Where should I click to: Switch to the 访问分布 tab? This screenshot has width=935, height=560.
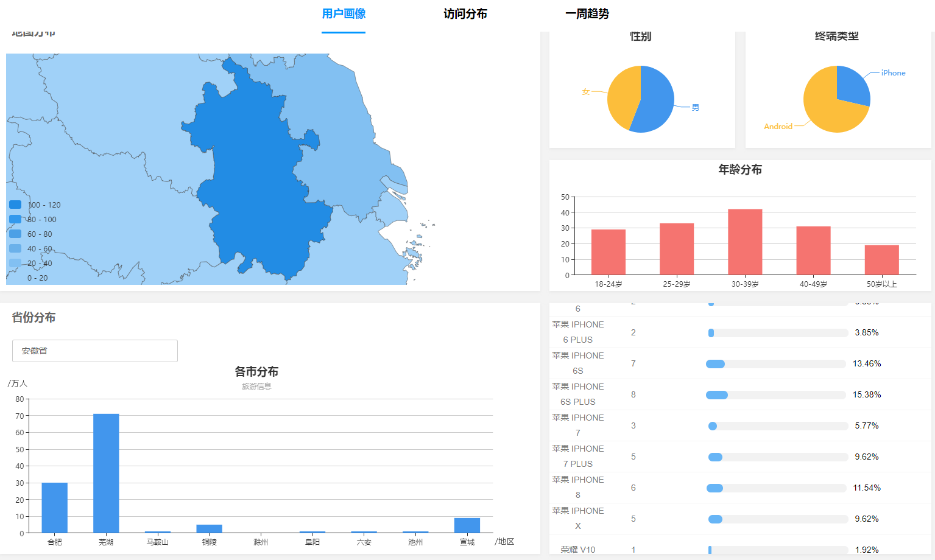tap(465, 14)
